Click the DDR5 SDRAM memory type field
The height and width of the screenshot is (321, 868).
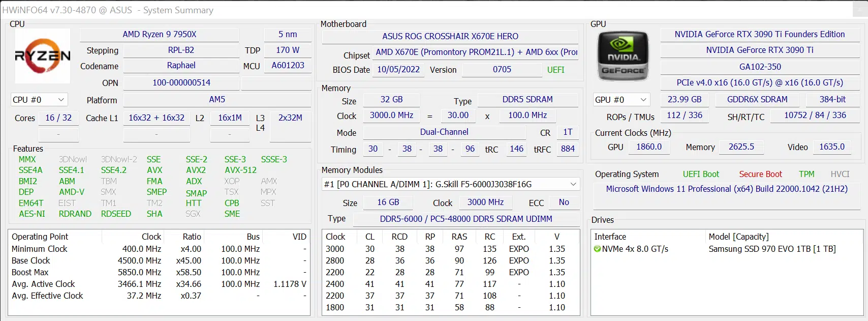click(528, 100)
